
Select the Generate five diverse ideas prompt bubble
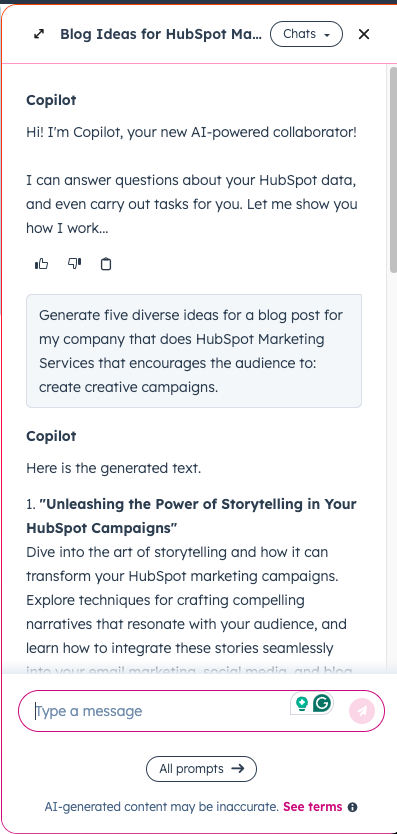coord(194,351)
